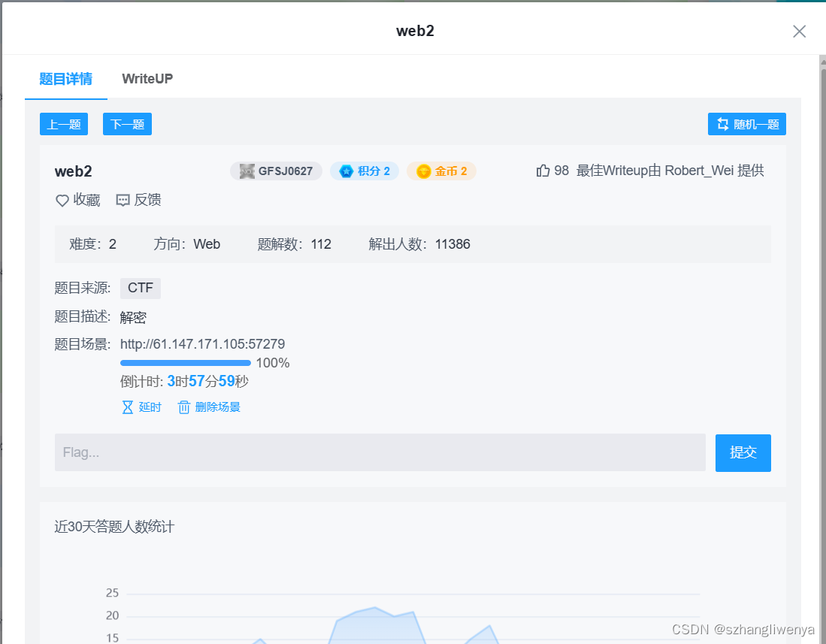Click inside the Flag input field
The height and width of the screenshot is (644, 826).
tap(376, 452)
